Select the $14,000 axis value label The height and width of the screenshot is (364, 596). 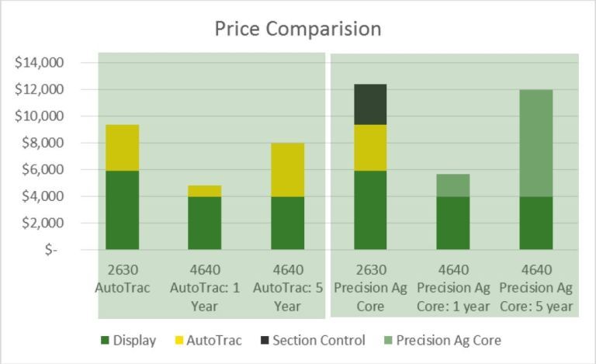click(x=39, y=62)
